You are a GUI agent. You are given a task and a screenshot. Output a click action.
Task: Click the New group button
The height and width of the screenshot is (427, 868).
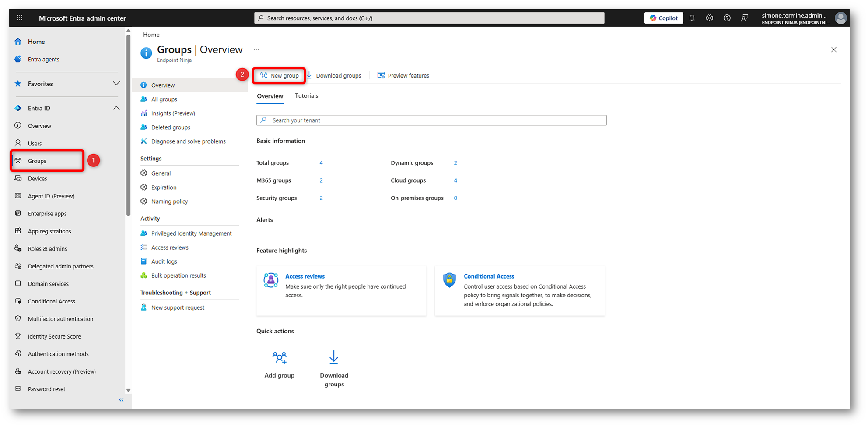(279, 75)
